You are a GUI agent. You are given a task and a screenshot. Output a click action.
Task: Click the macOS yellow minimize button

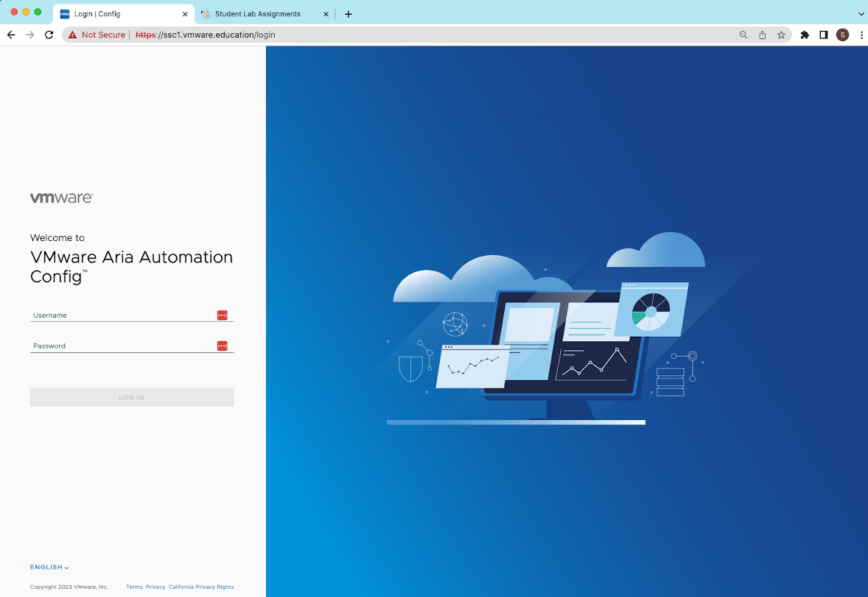(x=26, y=12)
